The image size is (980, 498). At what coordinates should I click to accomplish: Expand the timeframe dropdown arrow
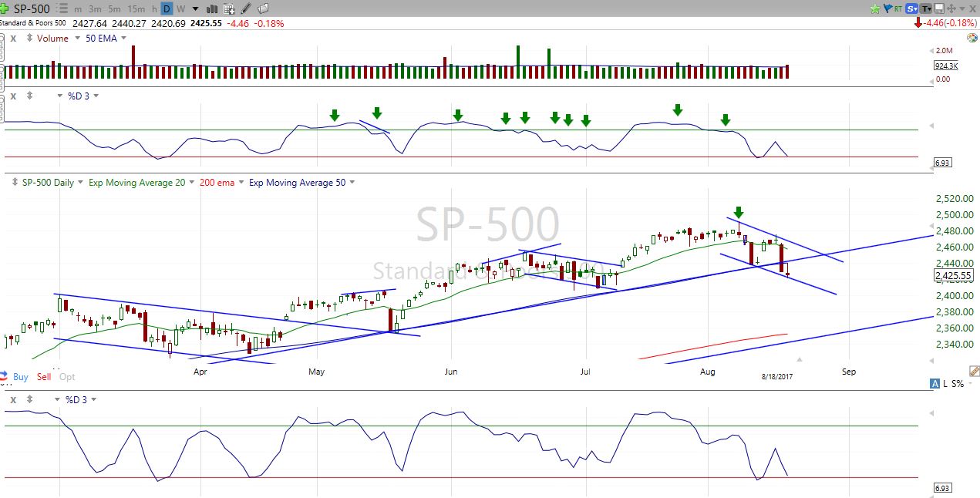(195, 9)
